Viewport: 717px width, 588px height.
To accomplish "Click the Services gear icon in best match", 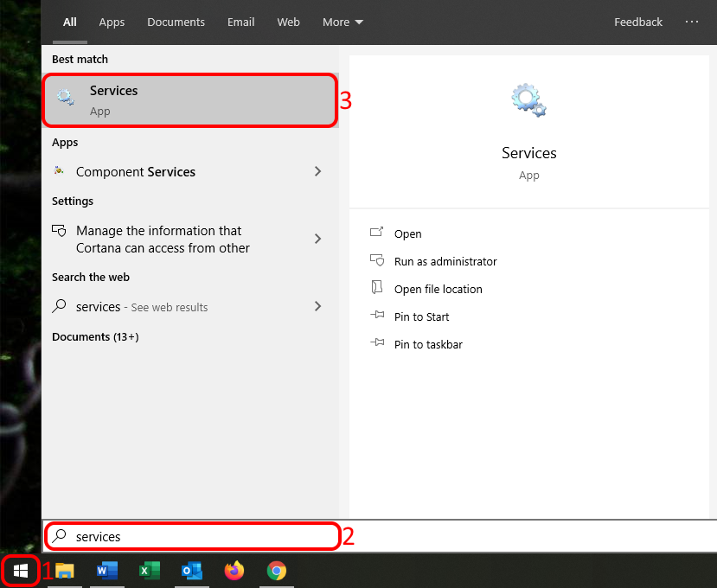I will tap(66, 97).
